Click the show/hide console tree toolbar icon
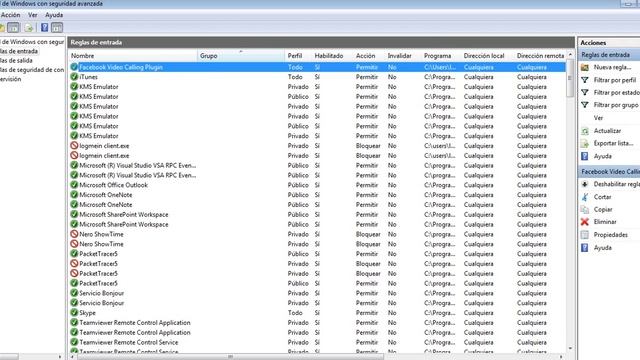 (x=13, y=27)
